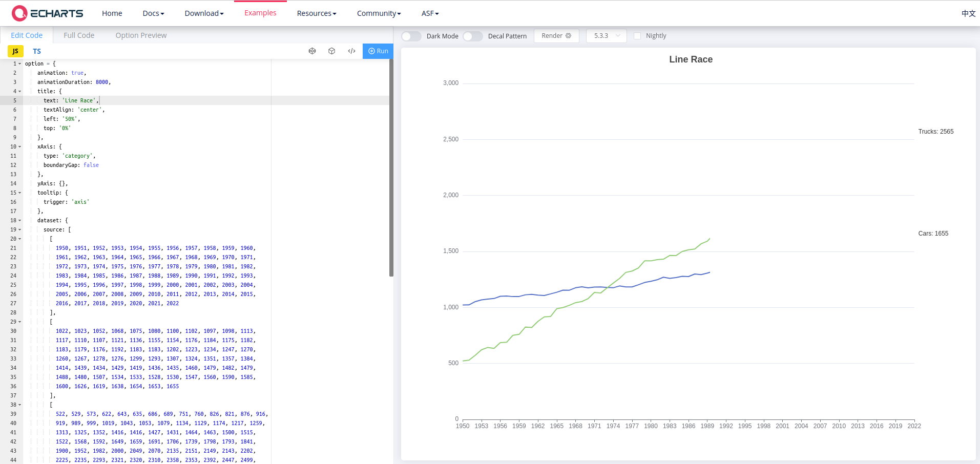Collapse the tooltip block at line 15

coord(20,193)
